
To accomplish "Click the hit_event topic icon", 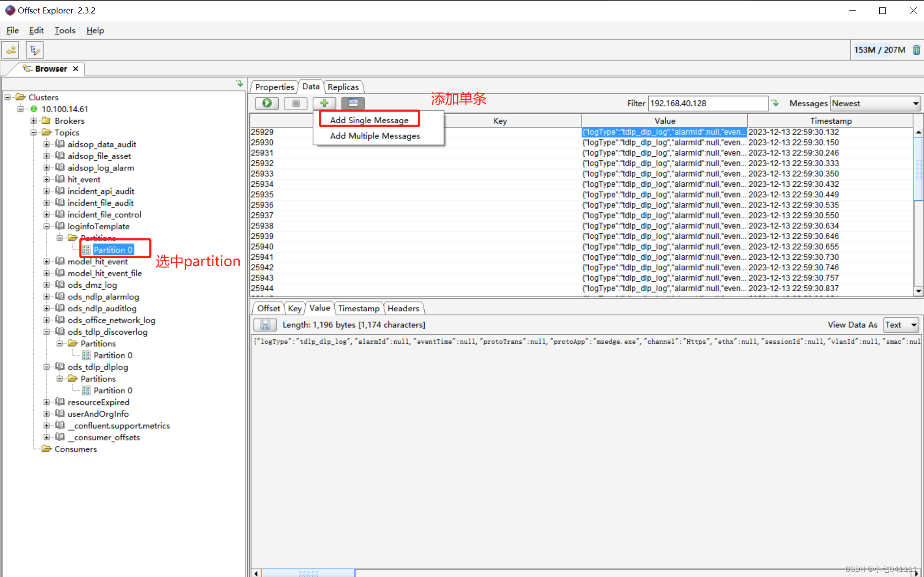I will [60, 179].
